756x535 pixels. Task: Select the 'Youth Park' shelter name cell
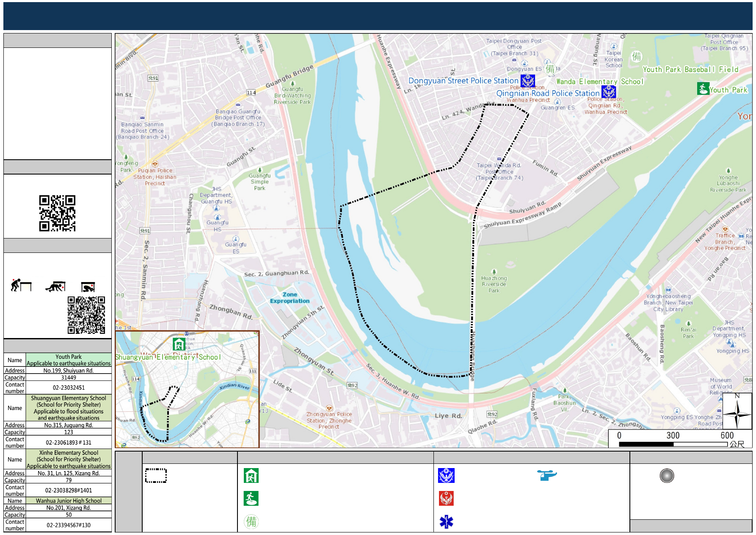[69, 360]
